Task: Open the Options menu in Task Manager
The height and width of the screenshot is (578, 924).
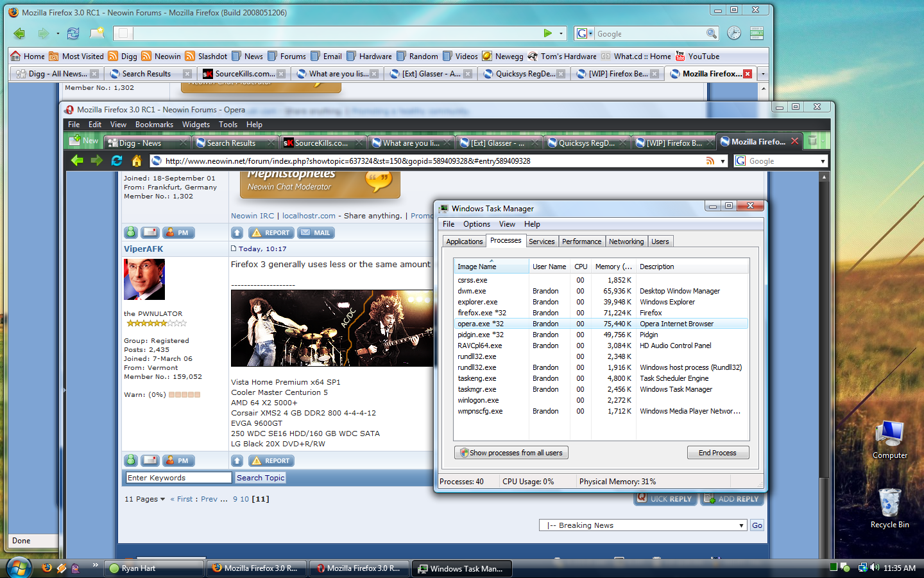Action: pos(476,224)
